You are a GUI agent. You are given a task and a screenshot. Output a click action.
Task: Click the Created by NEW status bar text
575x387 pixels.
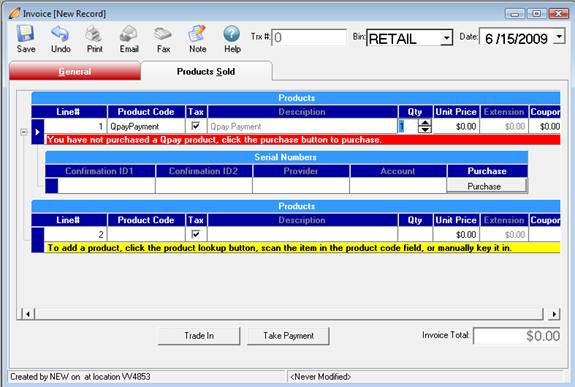click(x=80, y=377)
